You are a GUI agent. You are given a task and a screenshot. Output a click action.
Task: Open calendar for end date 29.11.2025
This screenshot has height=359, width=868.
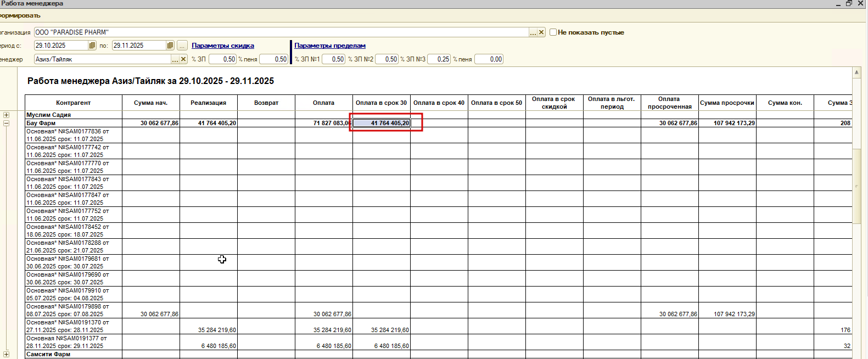(x=170, y=46)
